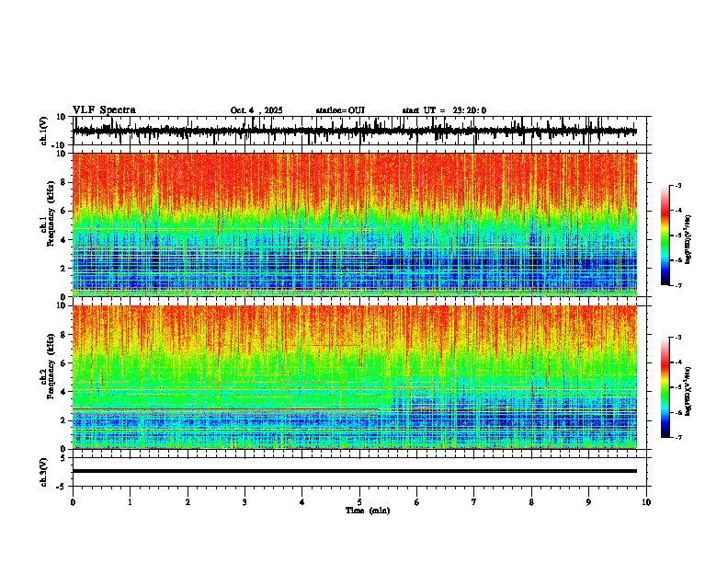Click the "station=OUI" header text
The image size is (728, 563).
click(x=340, y=110)
